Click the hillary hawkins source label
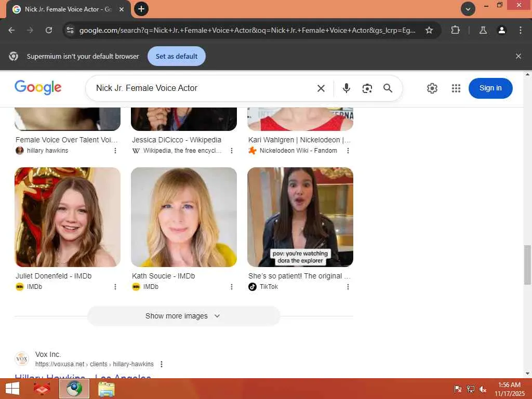Screen dimensions: 532x399 coord(47,151)
